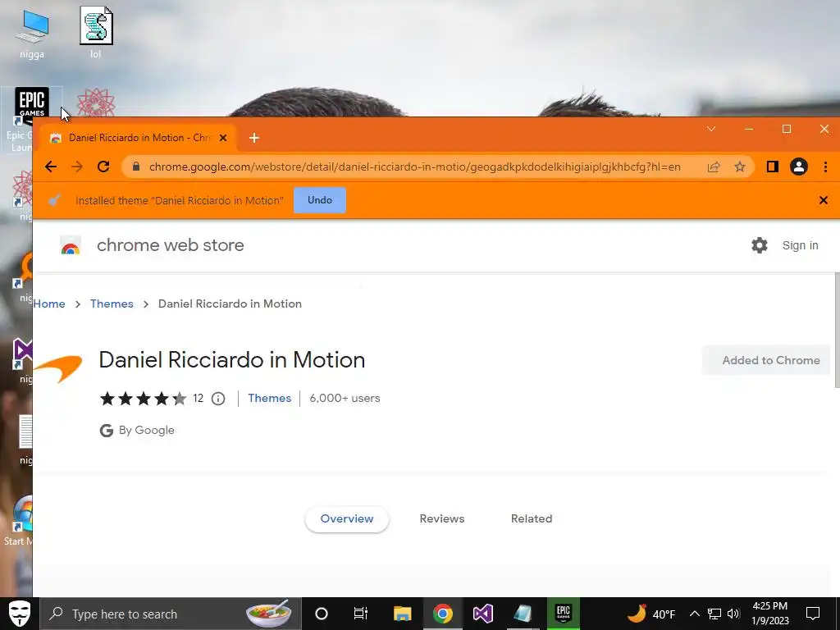The width and height of the screenshot is (840, 630).
Task: View site info via lock icon
Action: (x=136, y=167)
